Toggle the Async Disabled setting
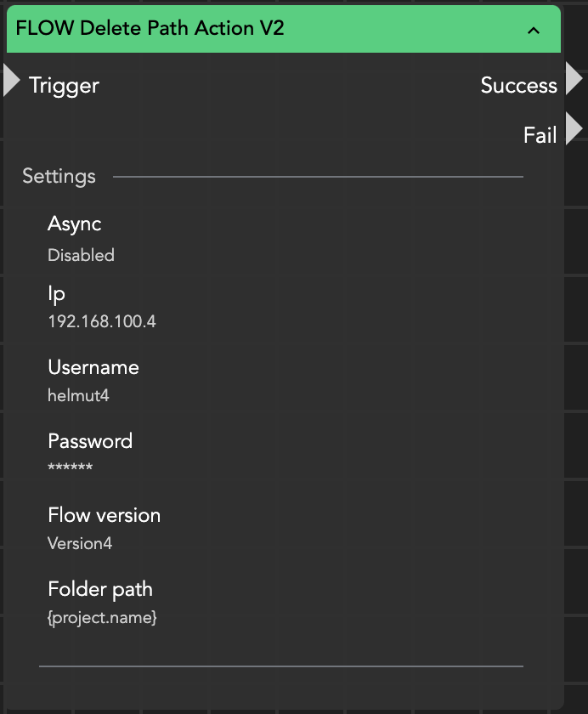Image resolution: width=588 pixels, height=714 pixels. pos(81,255)
